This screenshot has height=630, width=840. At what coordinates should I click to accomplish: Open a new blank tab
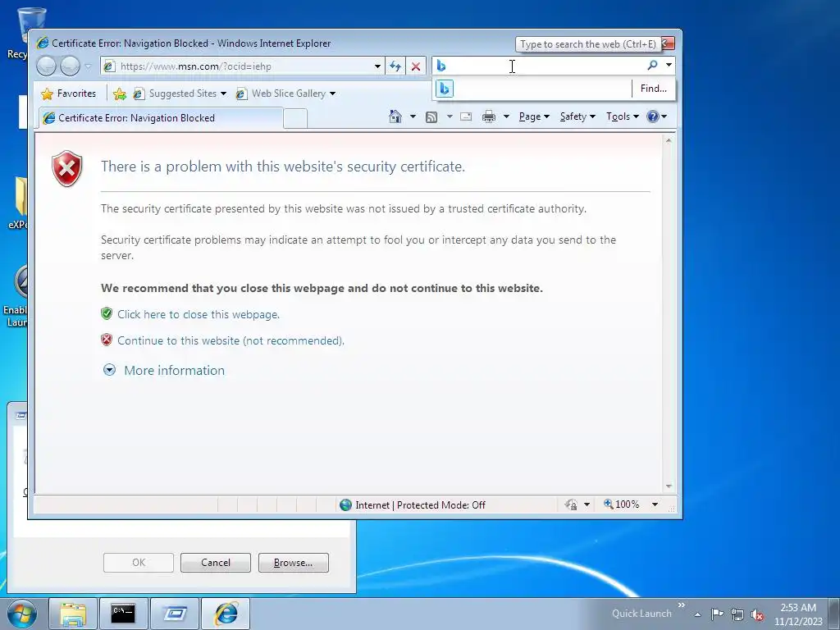coord(295,118)
